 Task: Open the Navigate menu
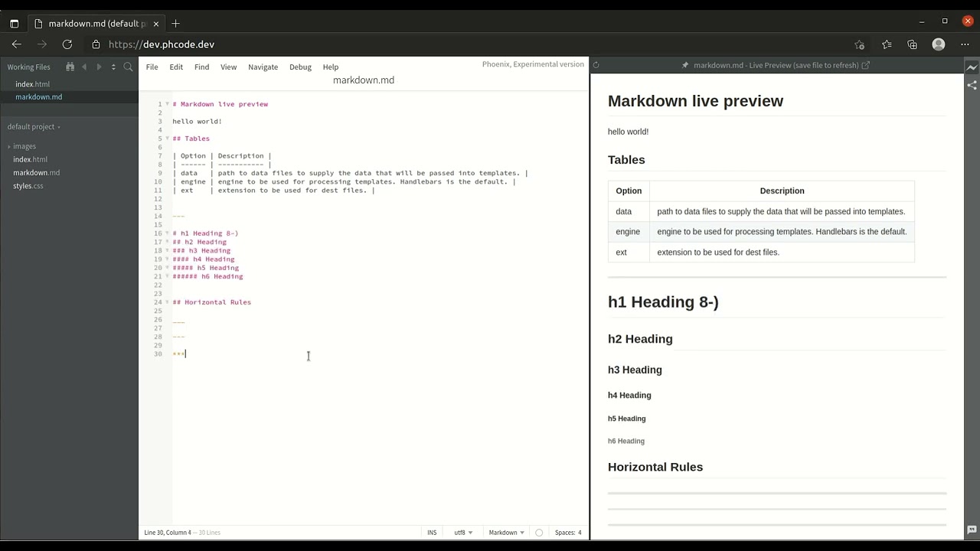pyautogui.click(x=263, y=67)
